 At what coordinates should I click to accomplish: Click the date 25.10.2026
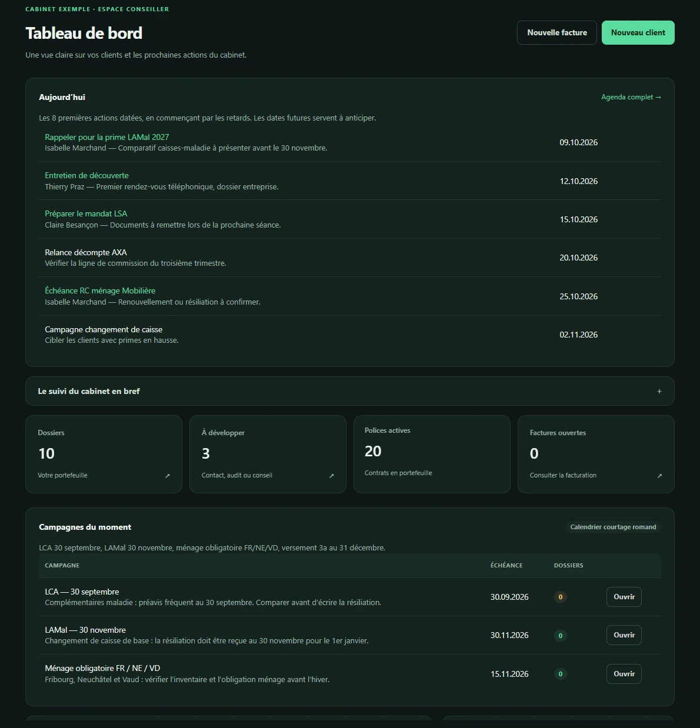click(579, 296)
